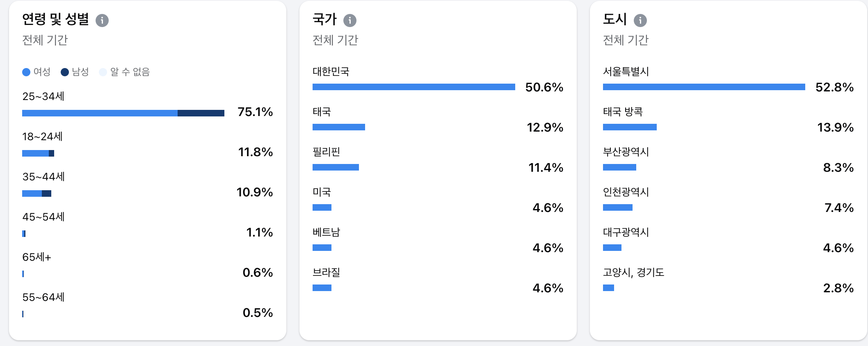
Task: Toggle the 남성 legend dot
Action: 65,72
